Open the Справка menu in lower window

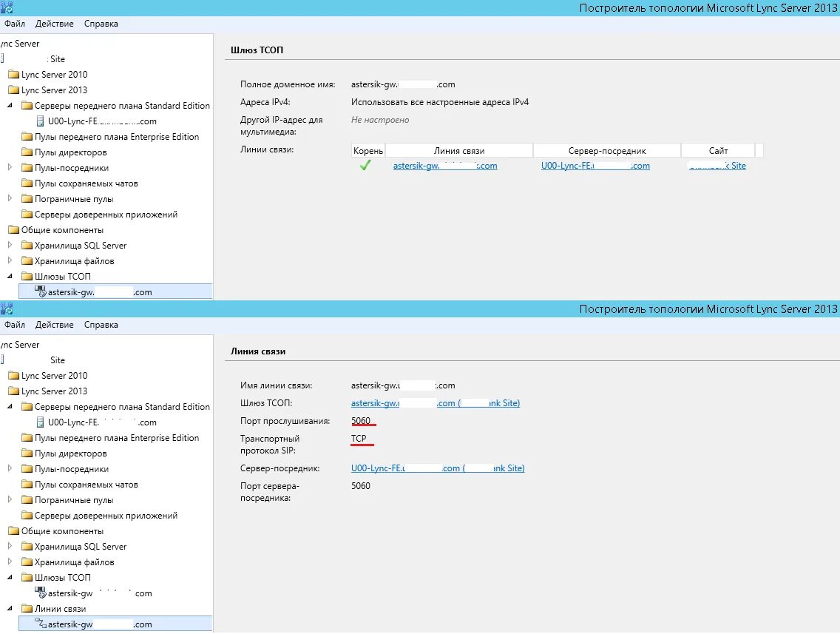click(101, 325)
